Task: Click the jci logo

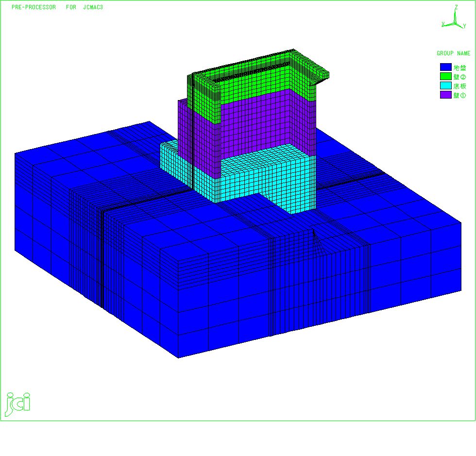Action: 17,404
